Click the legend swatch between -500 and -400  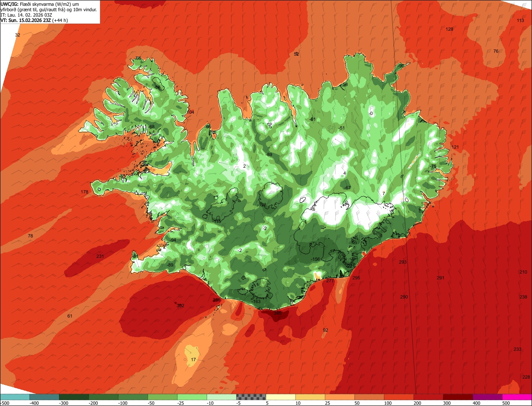tap(15, 397)
